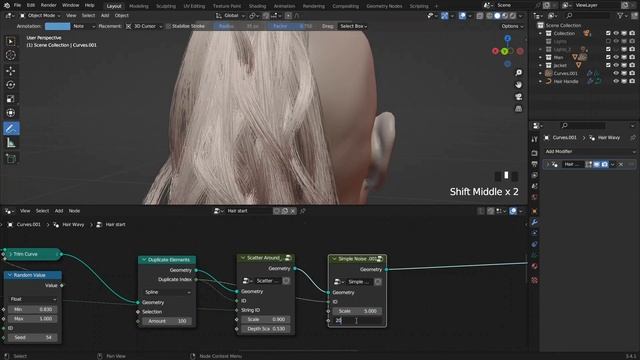640x360 pixels.
Task: Select the Measure tool
Action: click(x=11, y=143)
